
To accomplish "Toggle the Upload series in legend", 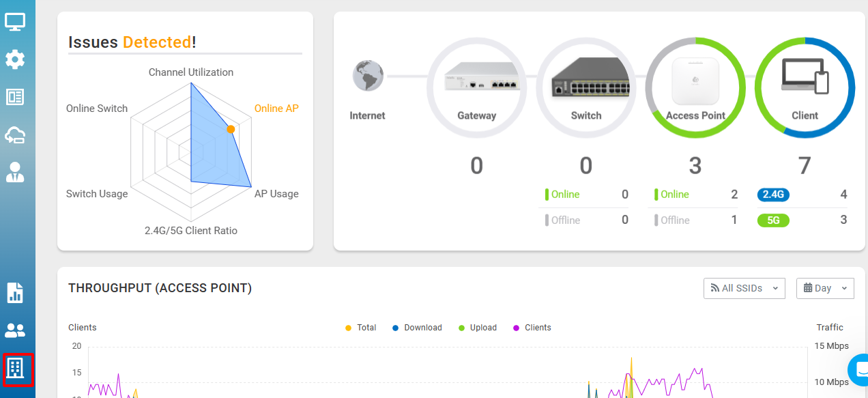I will pyautogui.click(x=478, y=328).
